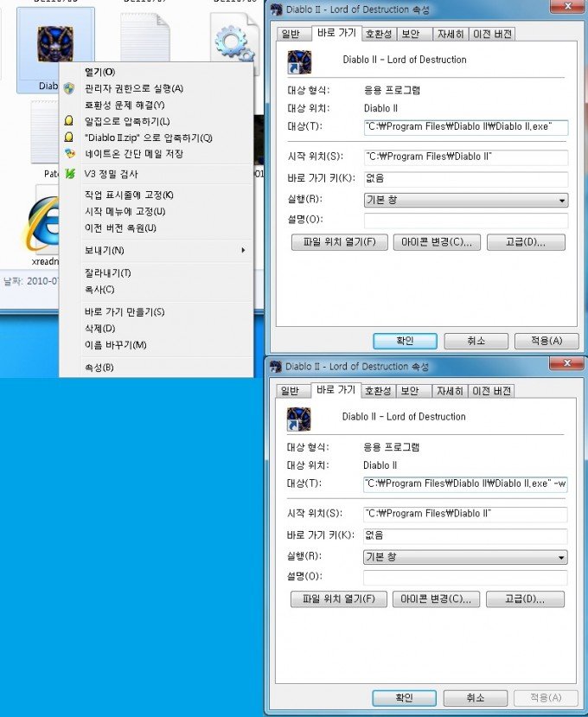
Task: Choose 잘라내기(T) from context menu
Action: pyautogui.click(x=108, y=273)
